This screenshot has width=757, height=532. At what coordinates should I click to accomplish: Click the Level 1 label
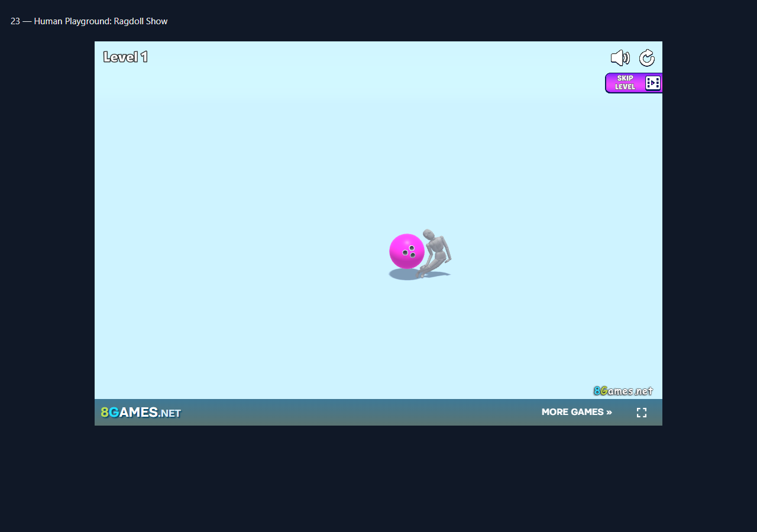pyautogui.click(x=125, y=57)
